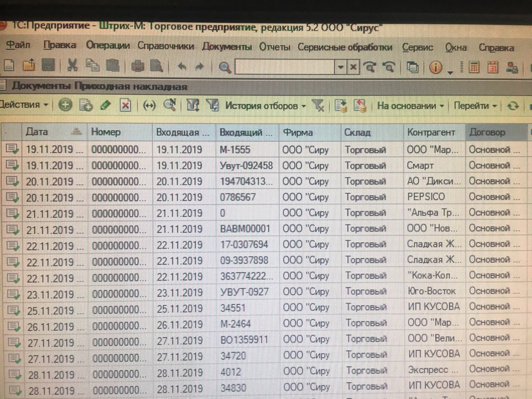Click the Open file folder icon

coord(28,65)
